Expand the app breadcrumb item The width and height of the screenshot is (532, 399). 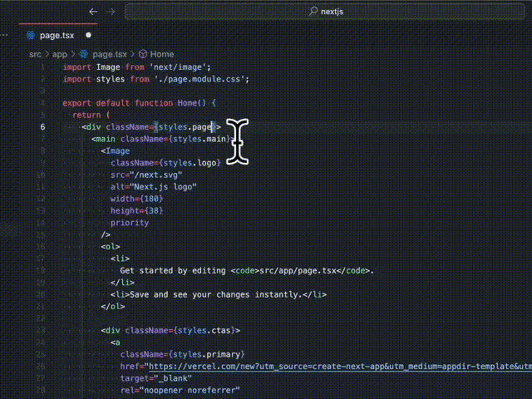click(x=60, y=54)
